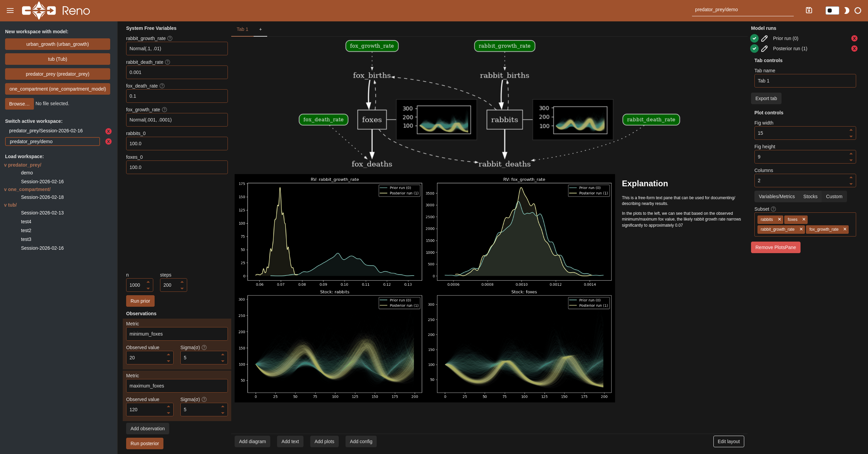Image resolution: width=868 pixels, height=454 pixels.
Task: Add a new tab with plus
Action: [260, 29]
